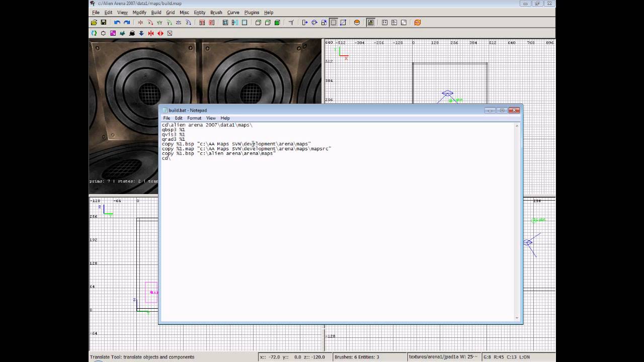Click the 'qbsp3 %1' line in Notepad
Viewport: 644px width, 362px height.
173,130
